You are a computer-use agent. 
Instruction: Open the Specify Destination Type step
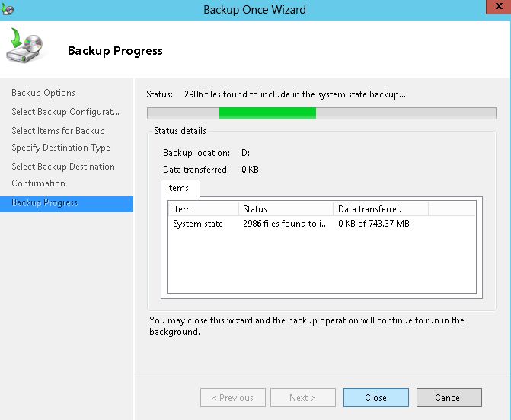click(61, 148)
